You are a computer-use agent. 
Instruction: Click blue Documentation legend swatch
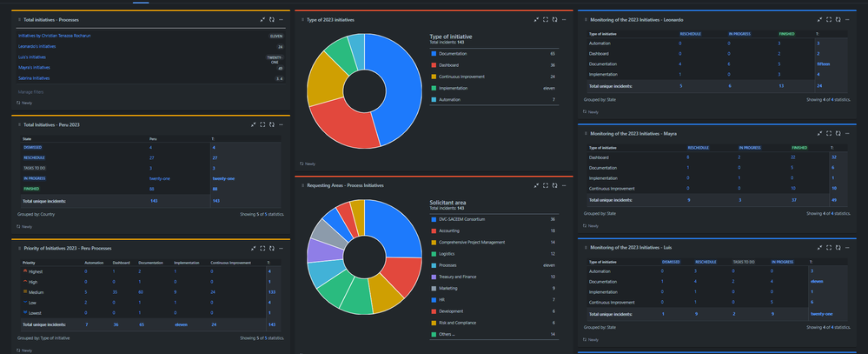(434, 54)
